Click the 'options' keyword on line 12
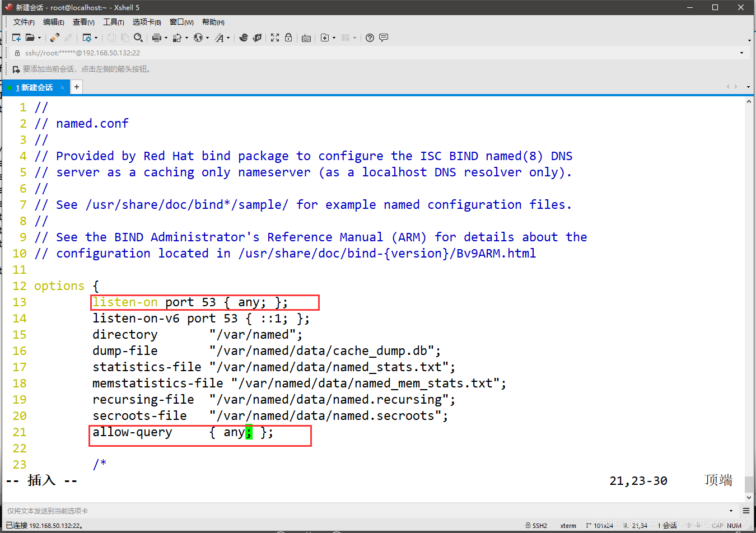Screen dimensions: 756x533 pyautogui.click(x=59, y=286)
